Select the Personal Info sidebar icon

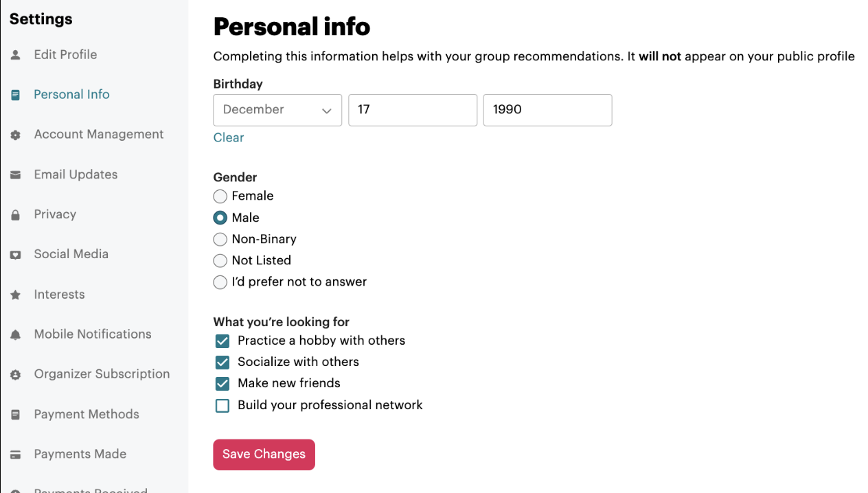(15, 94)
